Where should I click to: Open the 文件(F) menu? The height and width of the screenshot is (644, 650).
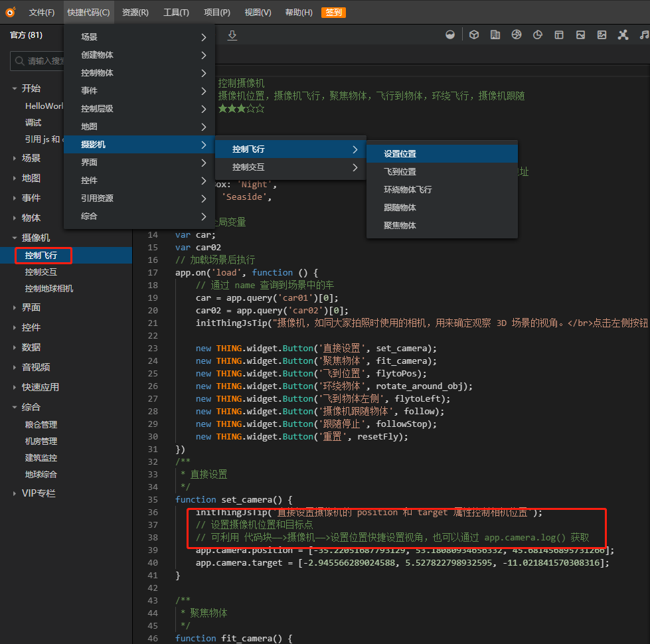(x=41, y=13)
